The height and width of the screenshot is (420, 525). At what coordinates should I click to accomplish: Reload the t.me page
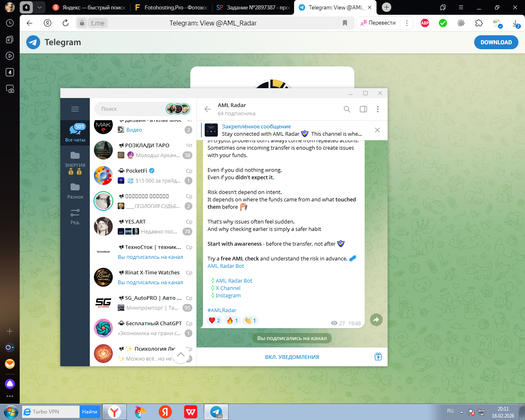[66, 23]
